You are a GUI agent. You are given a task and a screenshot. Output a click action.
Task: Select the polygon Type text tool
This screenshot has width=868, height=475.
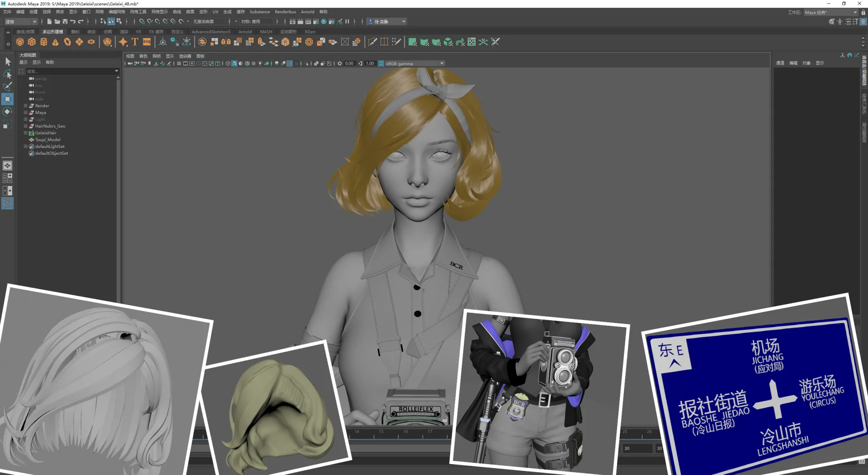click(x=135, y=42)
